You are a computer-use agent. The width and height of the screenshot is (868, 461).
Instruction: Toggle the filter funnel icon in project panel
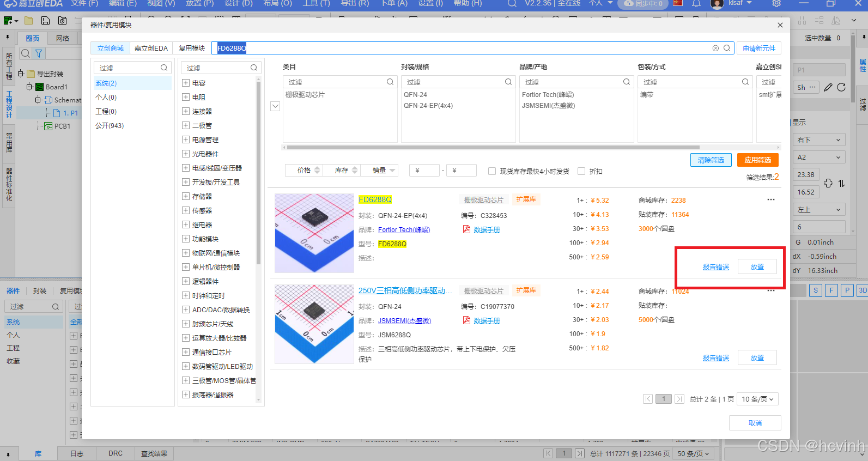click(x=39, y=53)
